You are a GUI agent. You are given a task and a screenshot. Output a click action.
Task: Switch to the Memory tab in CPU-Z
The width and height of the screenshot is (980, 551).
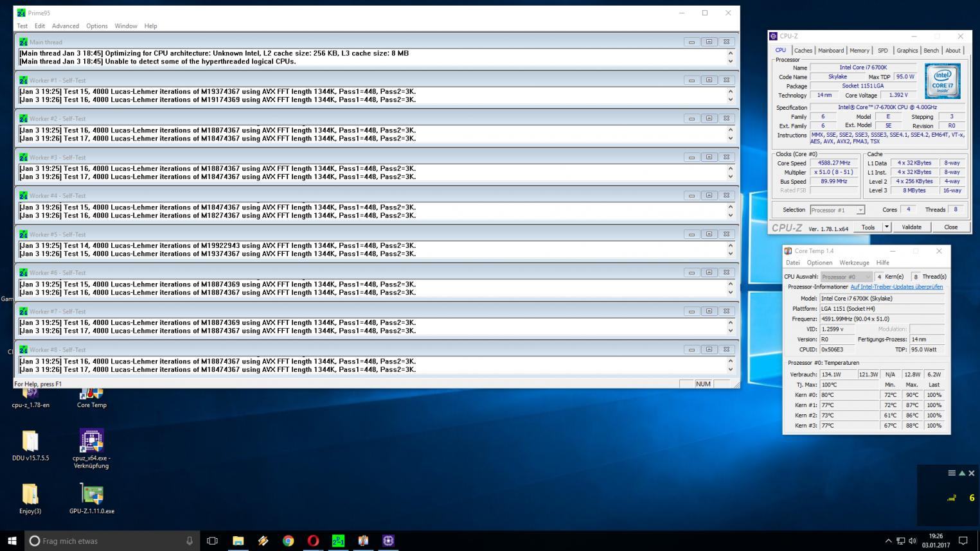click(x=859, y=50)
